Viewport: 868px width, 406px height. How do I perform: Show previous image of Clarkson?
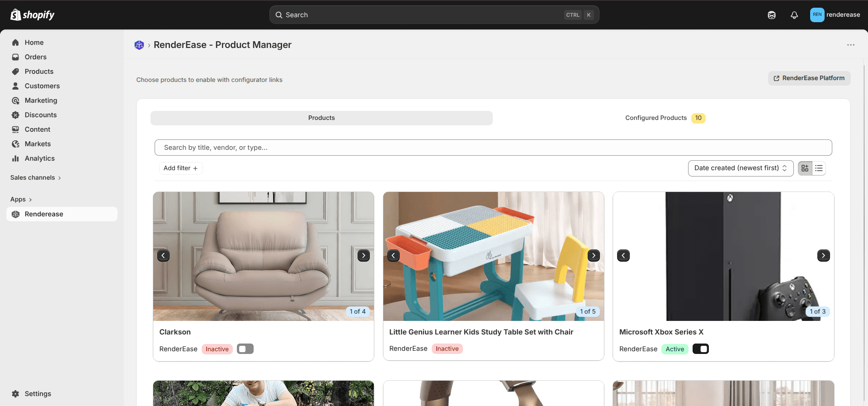[163, 256]
